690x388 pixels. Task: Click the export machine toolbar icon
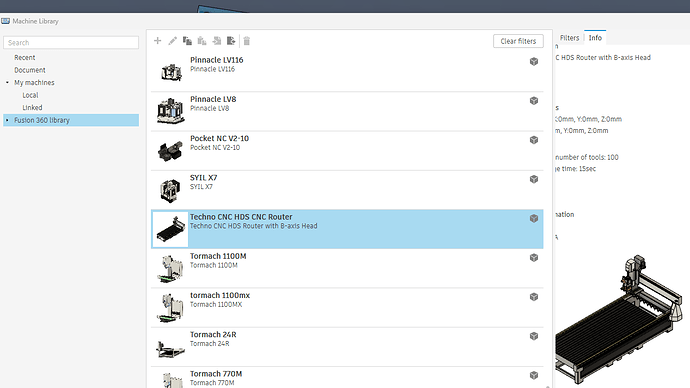tap(231, 41)
